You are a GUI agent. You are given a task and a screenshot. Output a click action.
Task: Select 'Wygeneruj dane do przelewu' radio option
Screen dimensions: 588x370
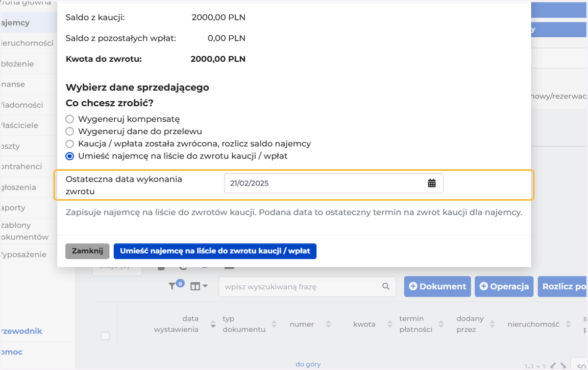(70, 131)
